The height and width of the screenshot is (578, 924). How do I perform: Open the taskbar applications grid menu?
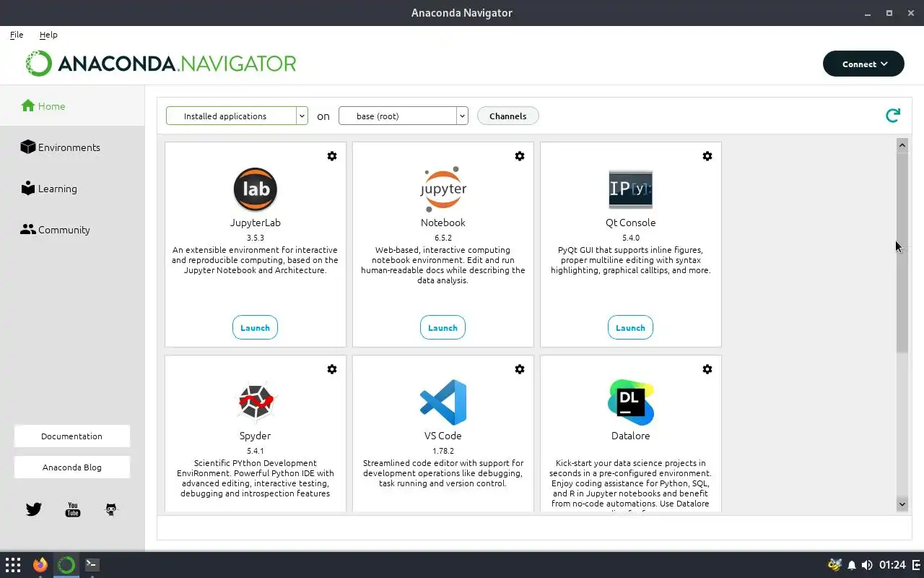(x=13, y=565)
